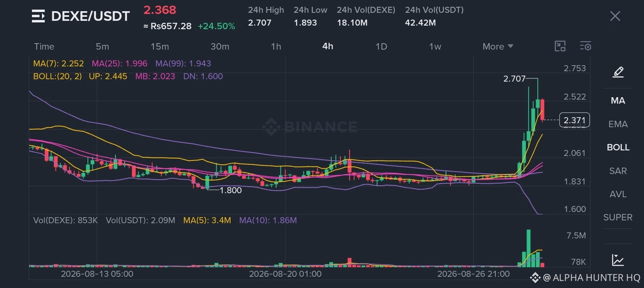The width and height of the screenshot is (644, 288).
Task: Click the 24h Vol(USDT) value 42.42M
Action: tap(420, 23)
